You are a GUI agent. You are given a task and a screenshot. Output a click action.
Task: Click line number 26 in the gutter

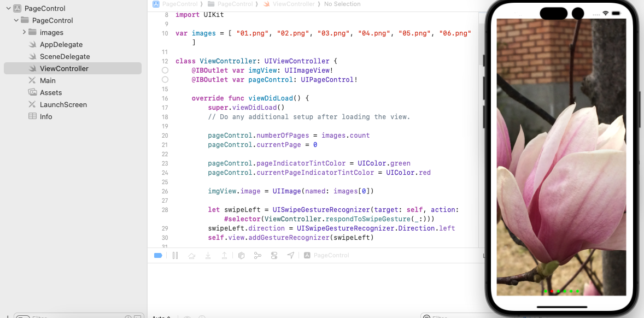pyautogui.click(x=165, y=191)
